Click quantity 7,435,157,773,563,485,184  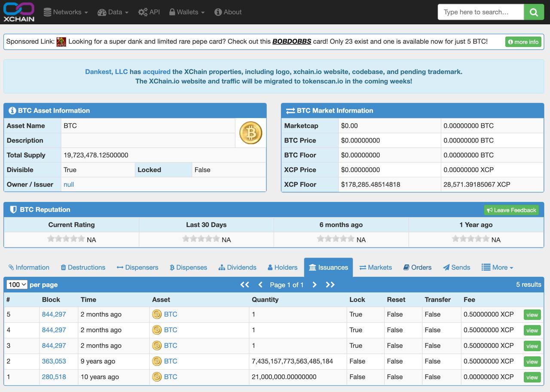tap(292, 361)
